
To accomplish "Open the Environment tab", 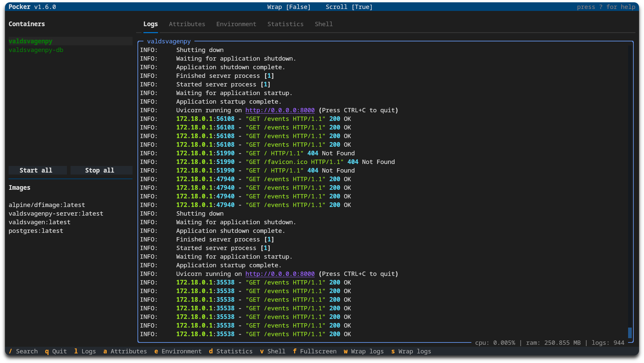I will point(236,24).
